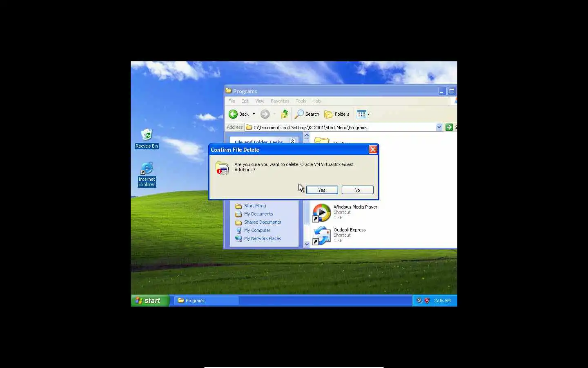The height and width of the screenshot is (368, 588).
Task: Click the delete warning document icon
Action: [222, 168]
